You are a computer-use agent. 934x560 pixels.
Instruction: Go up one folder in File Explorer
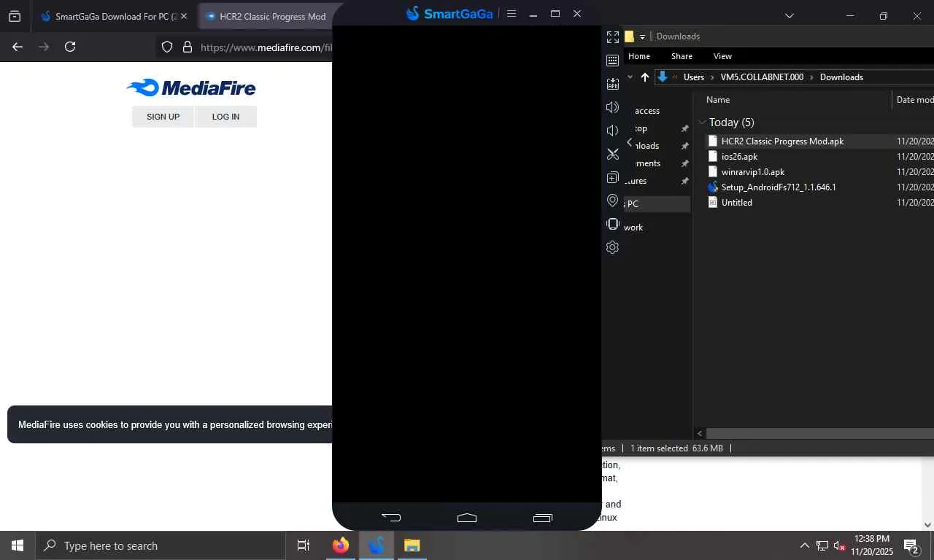point(645,77)
